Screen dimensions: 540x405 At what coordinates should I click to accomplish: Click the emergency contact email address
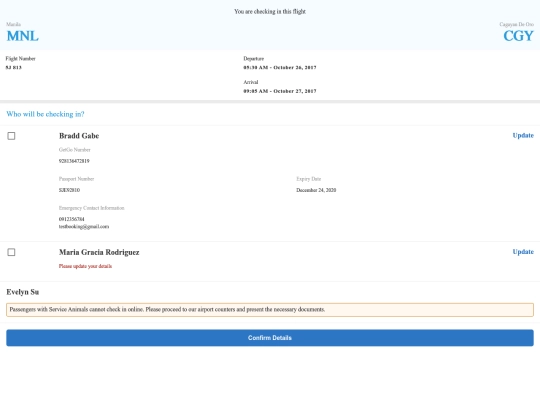point(84,227)
